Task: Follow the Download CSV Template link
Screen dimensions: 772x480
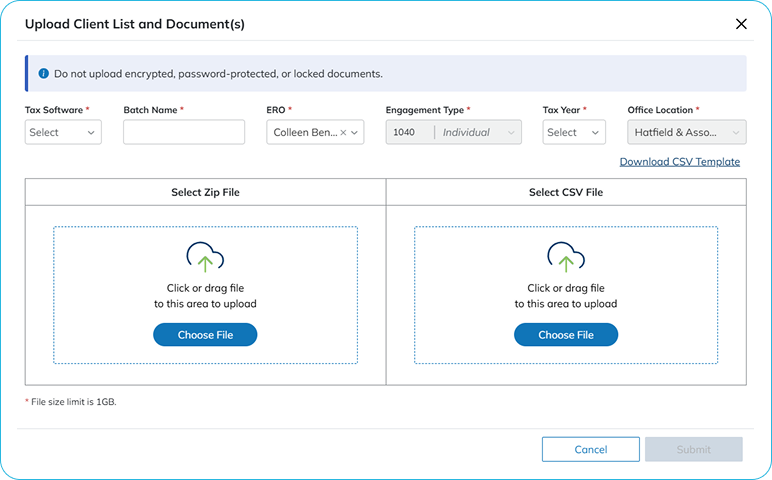Action: (x=679, y=162)
